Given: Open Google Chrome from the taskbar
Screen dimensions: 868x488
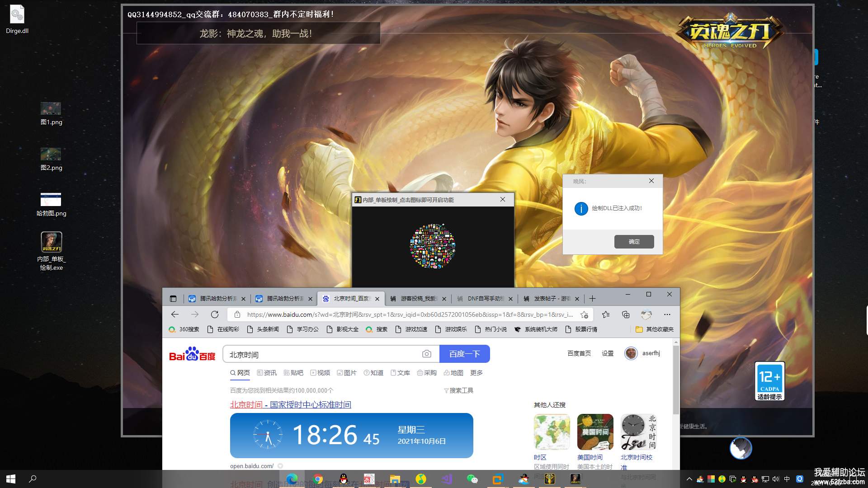Looking at the screenshot, I should coord(318,479).
